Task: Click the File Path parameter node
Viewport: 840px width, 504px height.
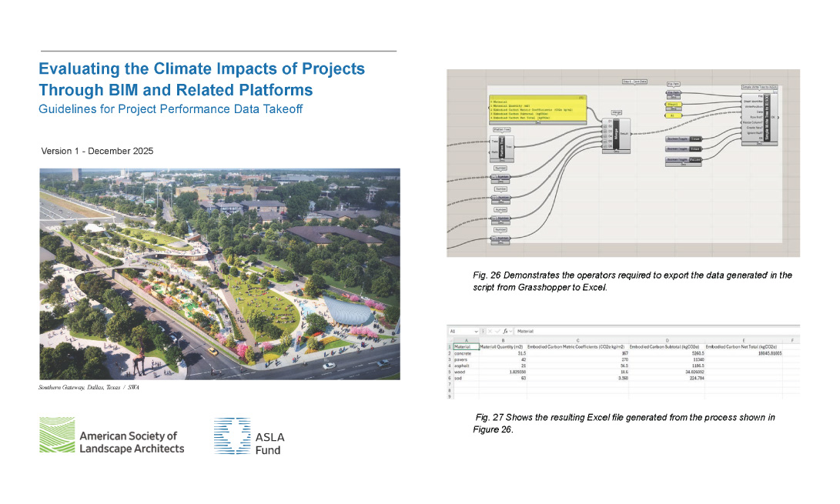Action: (x=672, y=93)
